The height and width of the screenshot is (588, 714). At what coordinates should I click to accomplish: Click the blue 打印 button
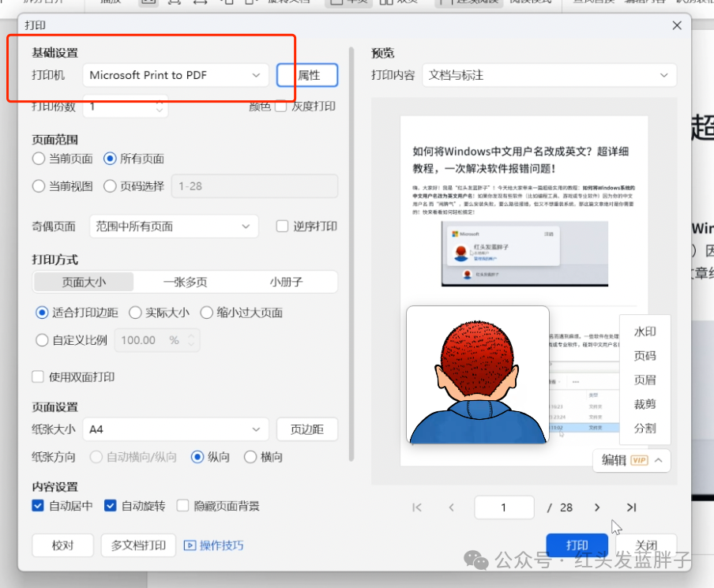[577, 545]
